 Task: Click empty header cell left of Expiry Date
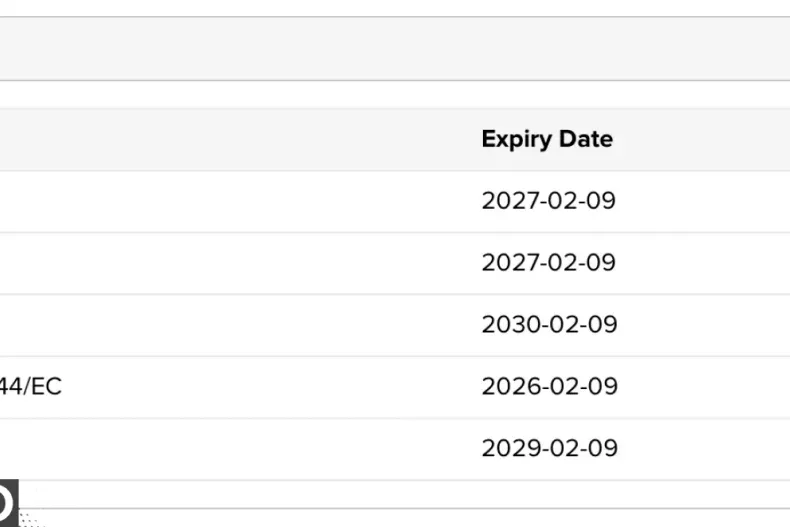tap(230, 139)
